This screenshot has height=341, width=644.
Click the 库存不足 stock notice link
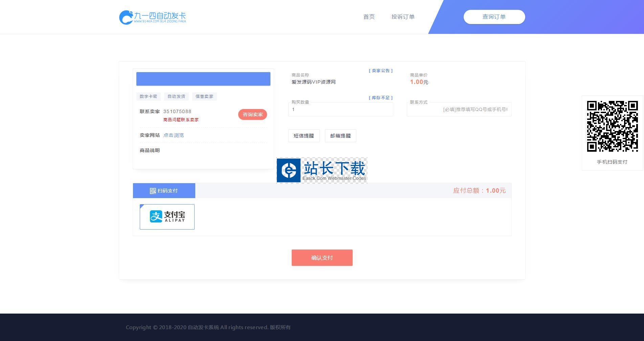[x=381, y=98]
